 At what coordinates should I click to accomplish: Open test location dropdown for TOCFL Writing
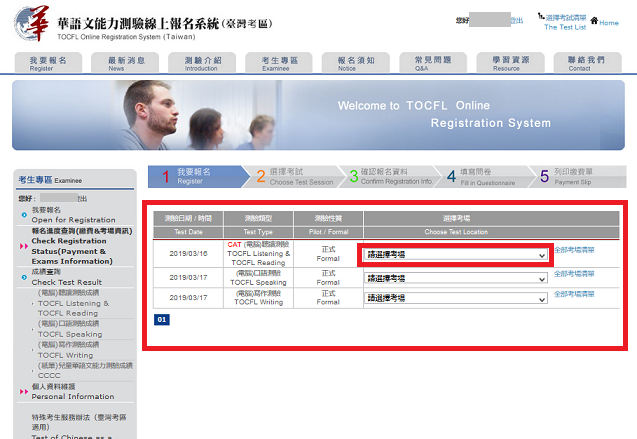pos(456,298)
